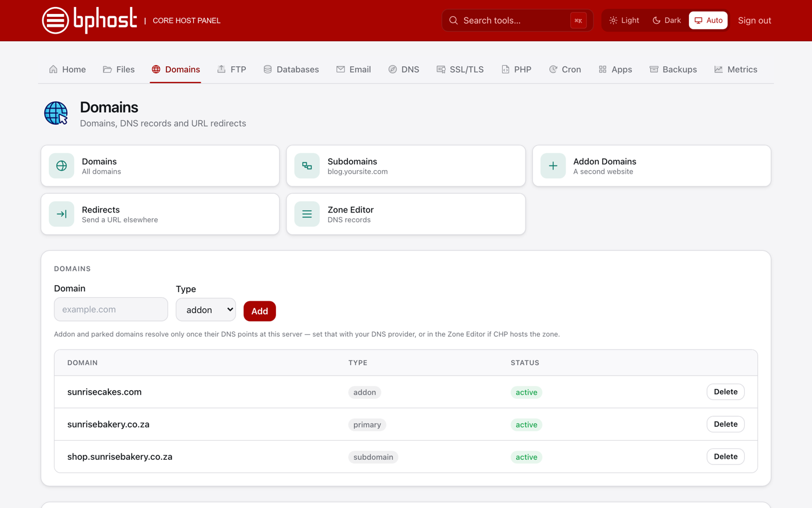Open the Redirects card title

101,210
